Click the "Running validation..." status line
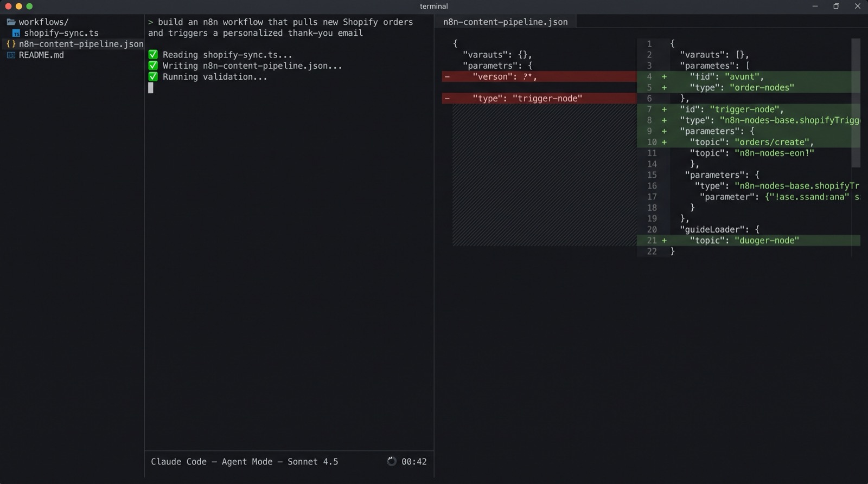The height and width of the screenshot is (484, 868). coord(215,76)
